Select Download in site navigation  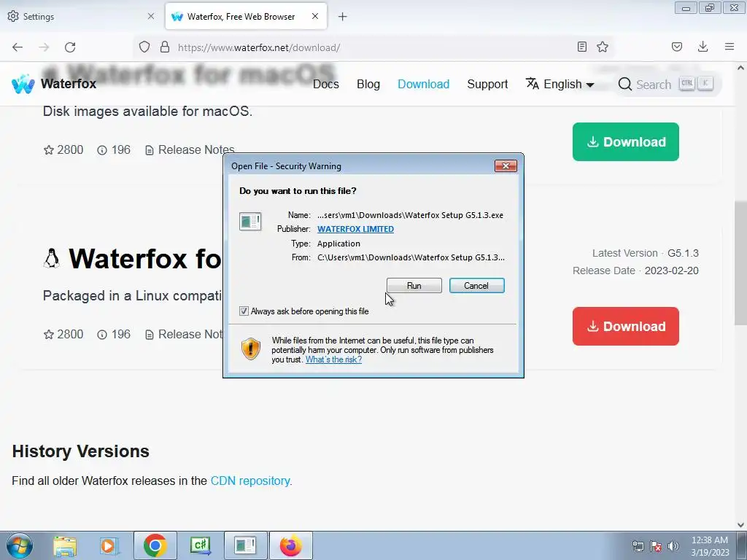pos(424,85)
